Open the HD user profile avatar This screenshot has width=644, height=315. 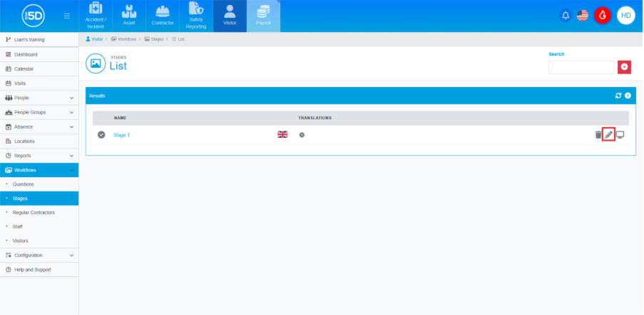click(x=625, y=16)
